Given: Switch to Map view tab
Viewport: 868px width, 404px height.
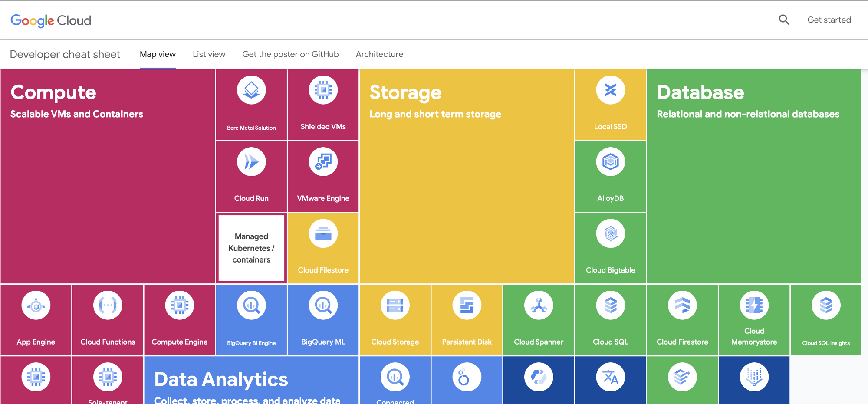Looking at the screenshot, I should click(158, 54).
